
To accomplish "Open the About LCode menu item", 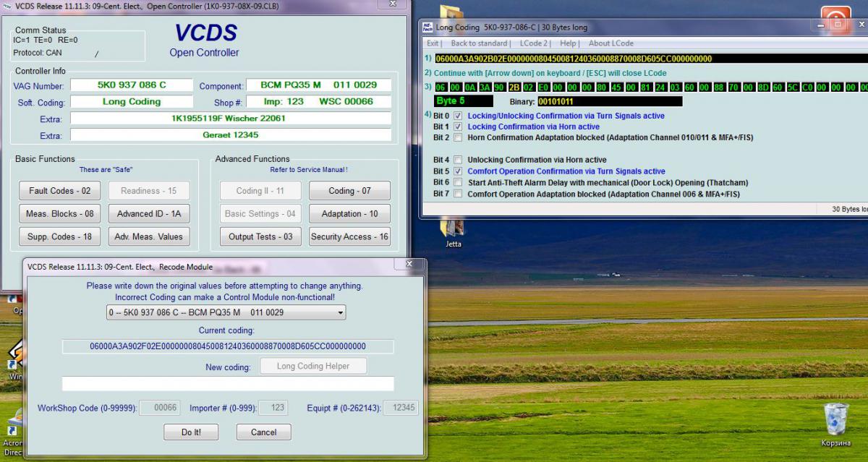I will coord(610,43).
